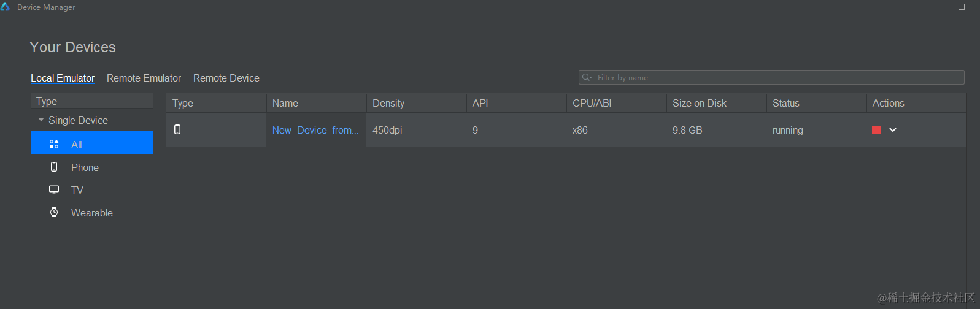Sort by the API column header
This screenshot has width=980, height=309.
(517, 103)
